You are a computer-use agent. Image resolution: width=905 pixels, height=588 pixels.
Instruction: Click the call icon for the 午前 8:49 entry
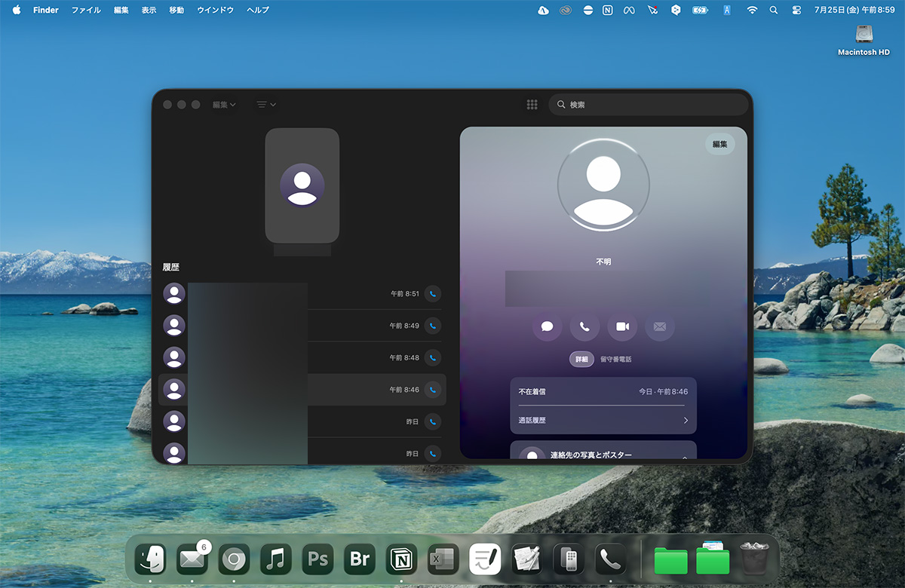(432, 326)
